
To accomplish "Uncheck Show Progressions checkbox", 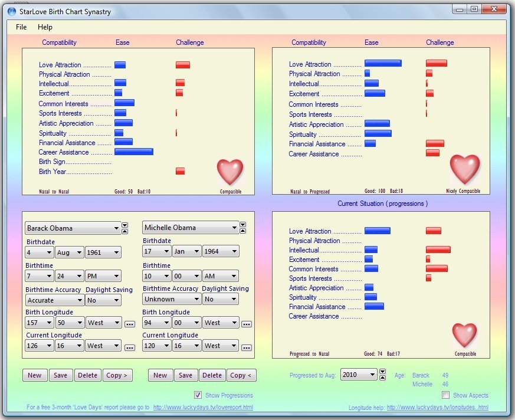I will (198, 395).
